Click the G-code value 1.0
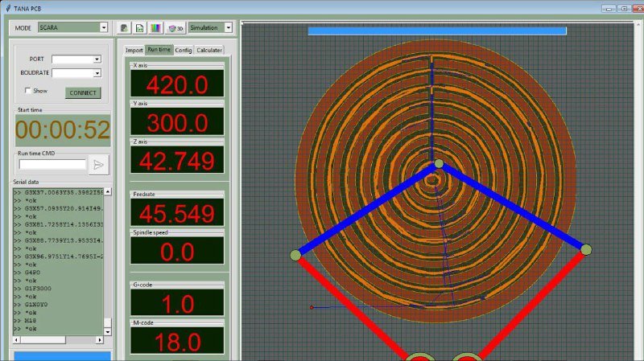This screenshot has height=361, width=644. click(177, 303)
